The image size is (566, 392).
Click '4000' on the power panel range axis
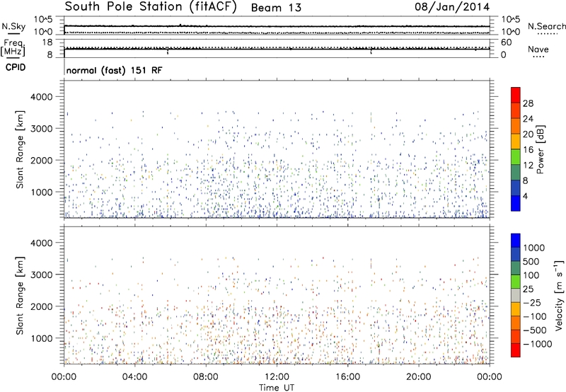pyautogui.click(x=41, y=97)
